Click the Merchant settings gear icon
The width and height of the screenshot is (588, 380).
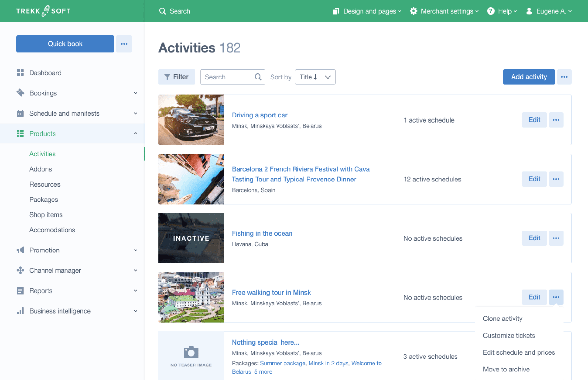[x=413, y=11]
